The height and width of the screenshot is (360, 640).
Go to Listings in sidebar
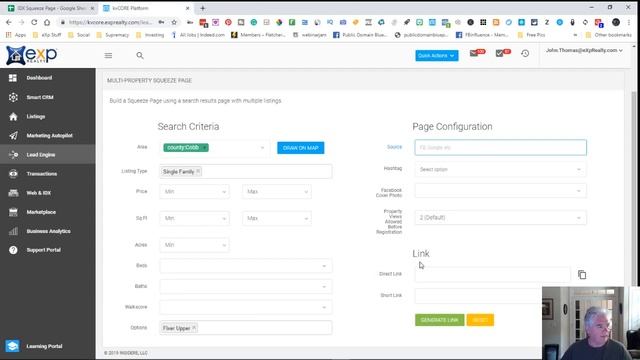click(36, 116)
